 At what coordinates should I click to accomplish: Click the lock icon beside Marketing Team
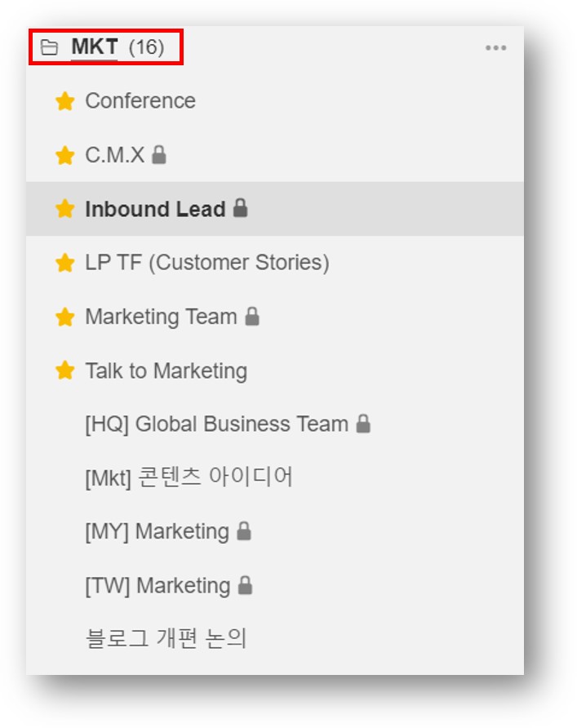tap(252, 316)
